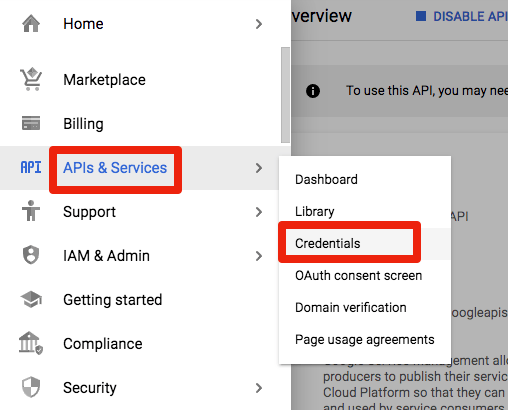508x410 pixels.
Task: Expand the Home submenu chevron
Action: pyautogui.click(x=259, y=24)
